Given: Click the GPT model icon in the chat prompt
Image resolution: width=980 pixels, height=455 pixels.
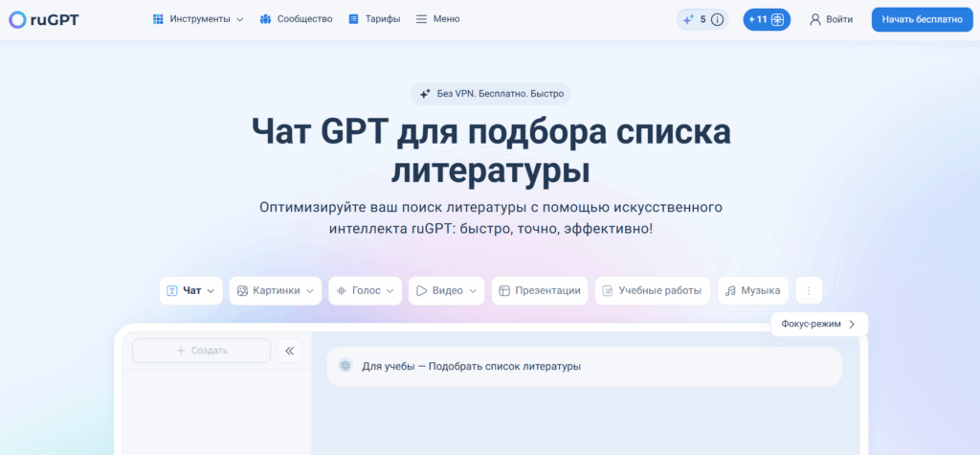Looking at the screenshot, I should (345, 366).
